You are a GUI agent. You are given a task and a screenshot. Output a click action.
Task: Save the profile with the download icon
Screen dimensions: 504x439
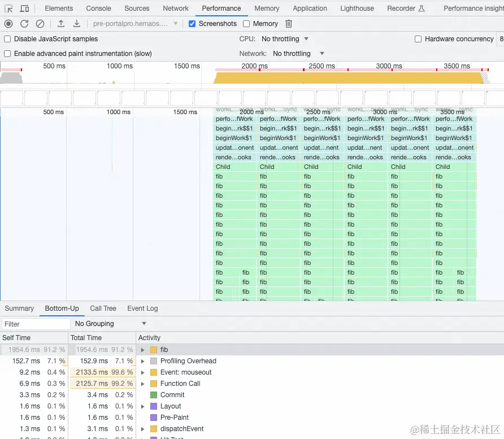[x=76, y=24]
